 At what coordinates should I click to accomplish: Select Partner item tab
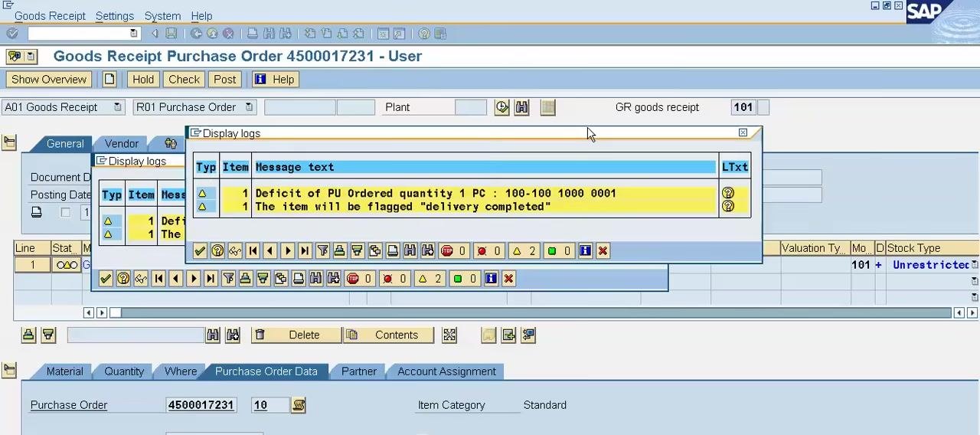(x=359, y=371)
